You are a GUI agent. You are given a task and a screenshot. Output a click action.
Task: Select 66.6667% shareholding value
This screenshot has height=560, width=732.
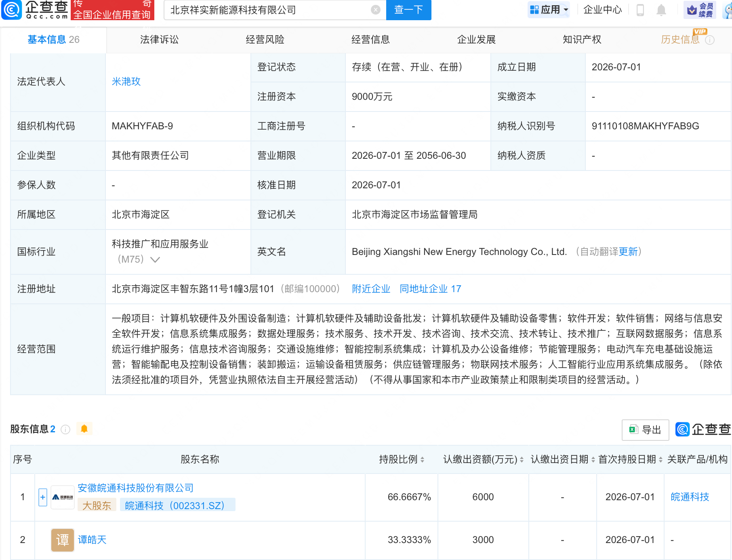[x=409, y=497]
